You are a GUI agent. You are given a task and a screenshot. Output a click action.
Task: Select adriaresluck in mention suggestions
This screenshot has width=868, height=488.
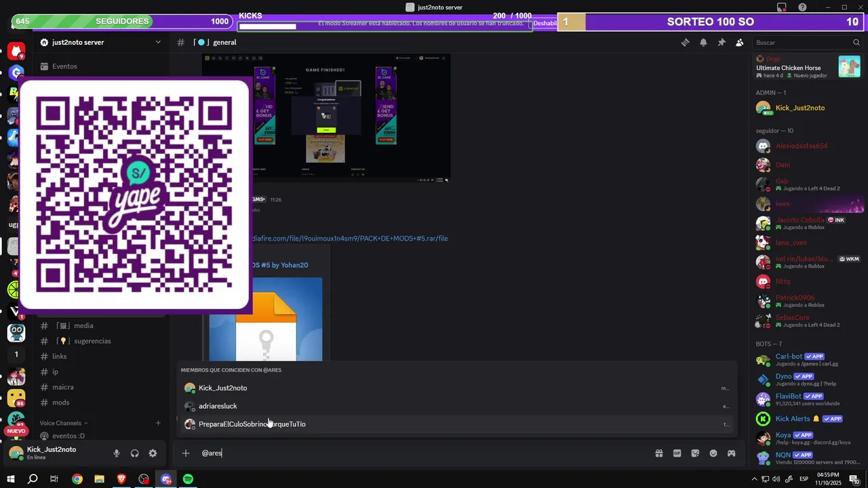[456, 406]
